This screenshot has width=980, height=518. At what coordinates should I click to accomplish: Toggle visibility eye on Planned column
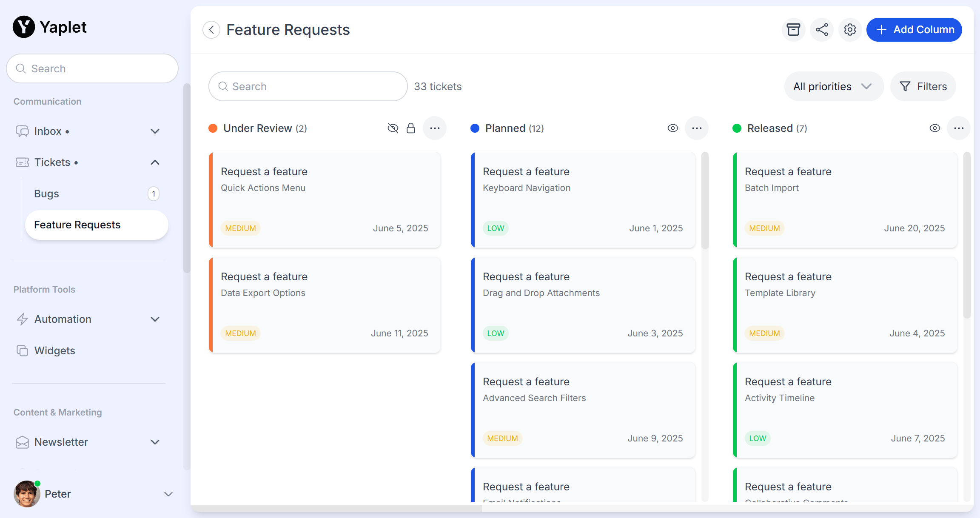[672, 128]
